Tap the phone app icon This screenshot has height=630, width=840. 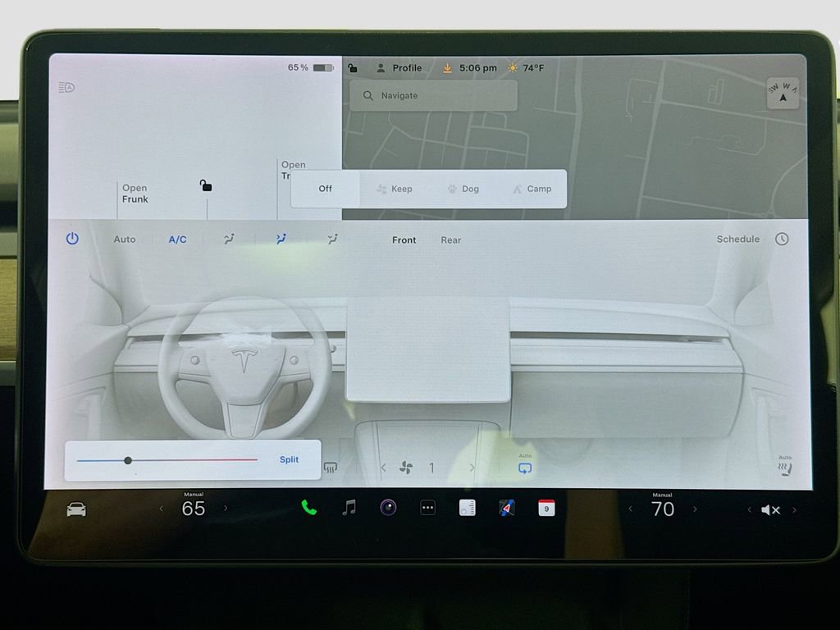[x=309, y=509]
